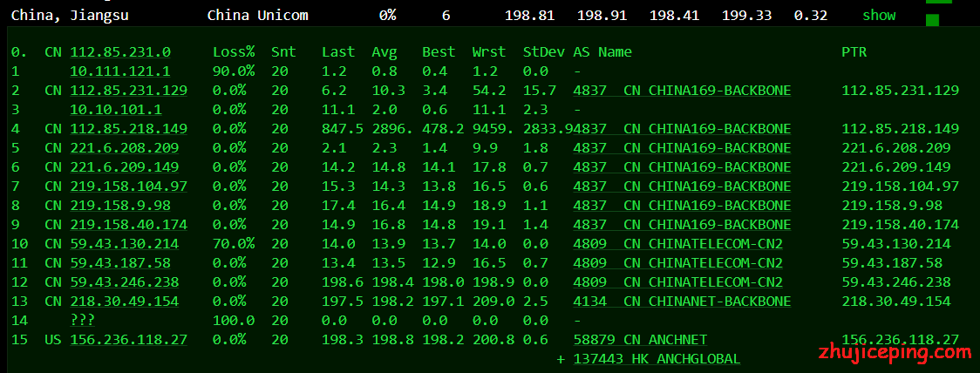This screenshot has height=373, width=980.
Task: Open hop 8 IP address link 219.158.9.98
Action: (x=120, y=206)
